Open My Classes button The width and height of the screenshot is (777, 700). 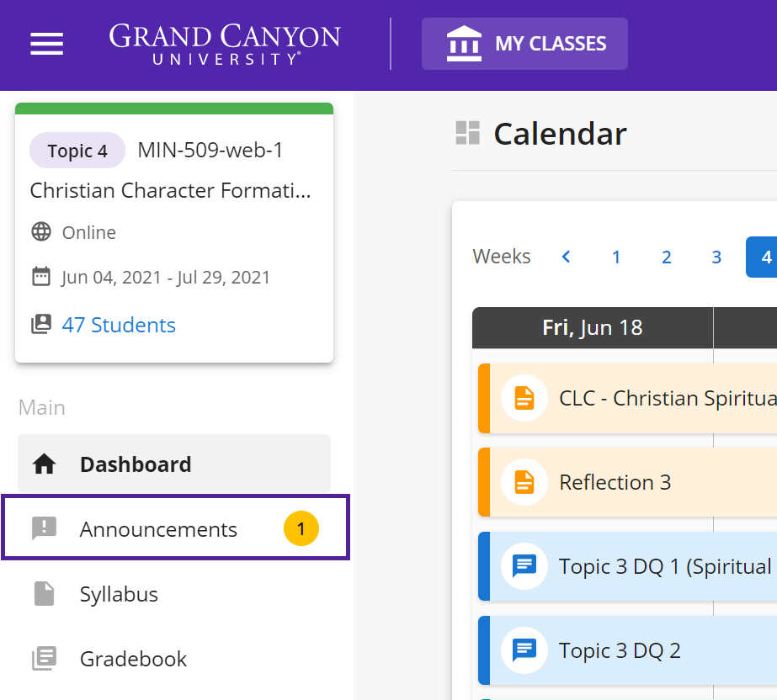click(x=524, y=44)
